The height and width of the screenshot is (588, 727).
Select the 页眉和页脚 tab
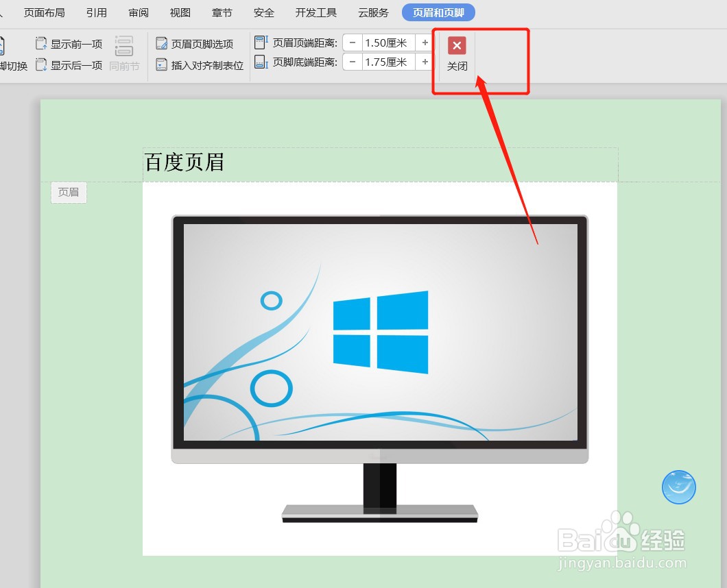point(439,12)
